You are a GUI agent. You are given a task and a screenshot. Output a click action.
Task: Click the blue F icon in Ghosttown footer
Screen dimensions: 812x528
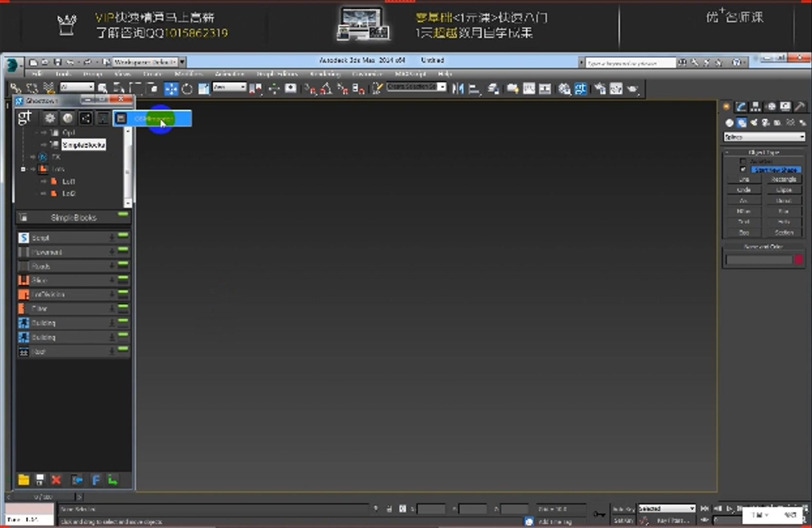[96, 480]
